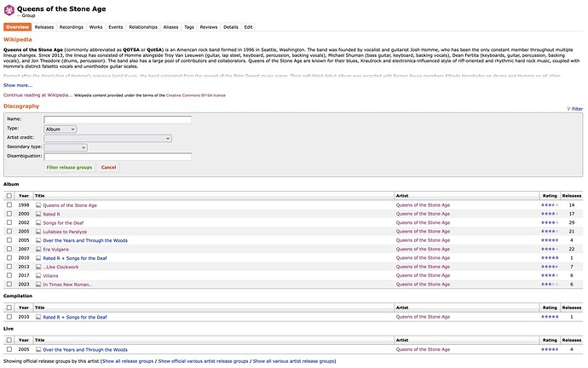Open the Tags tab
588x368 pixels.
pyautogui.click(x=189, y=27)
